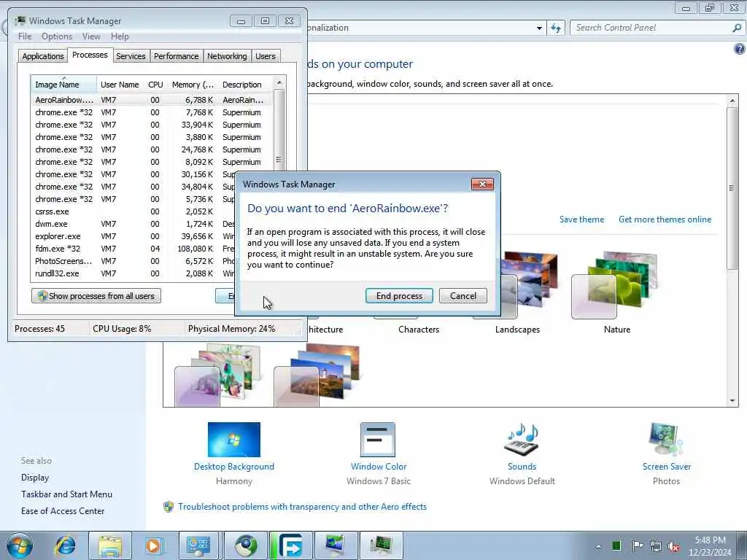Sort processes by Description column
Viewport: 747px width, 560px height.
(242, 85)
